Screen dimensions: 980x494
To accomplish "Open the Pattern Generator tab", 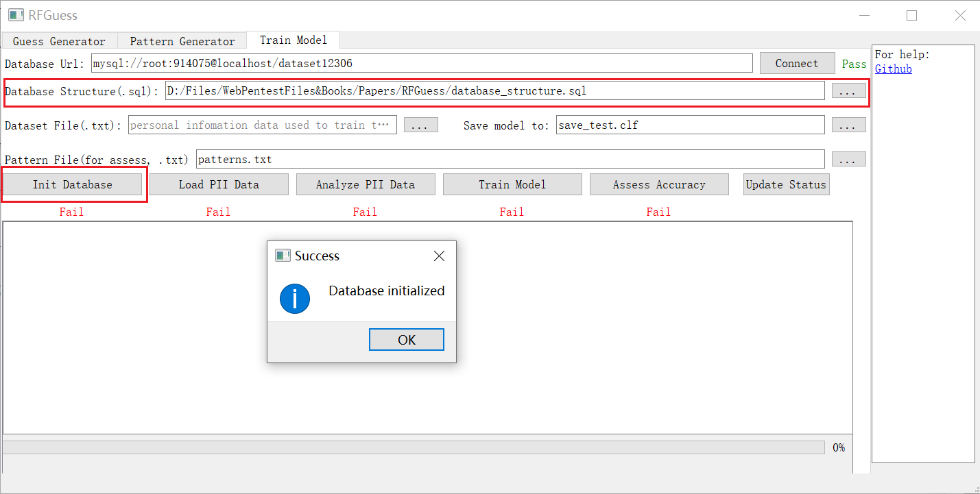I will (182, 41).
